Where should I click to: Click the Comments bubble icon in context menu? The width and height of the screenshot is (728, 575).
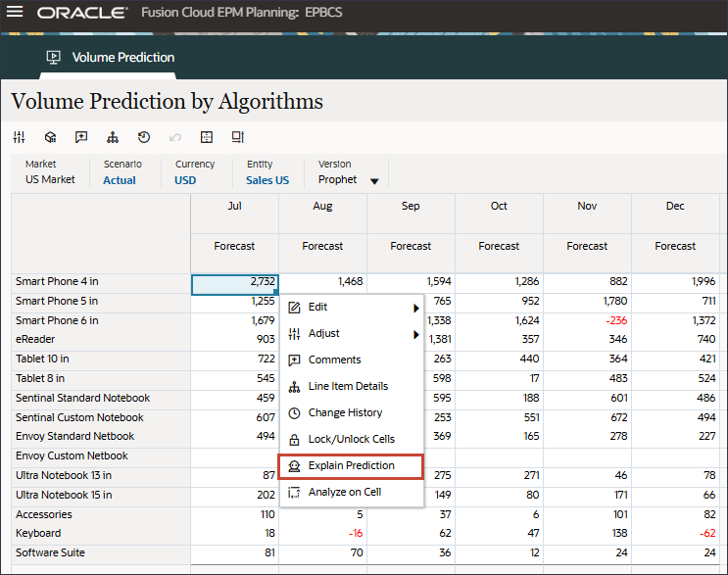coord(294,360)
